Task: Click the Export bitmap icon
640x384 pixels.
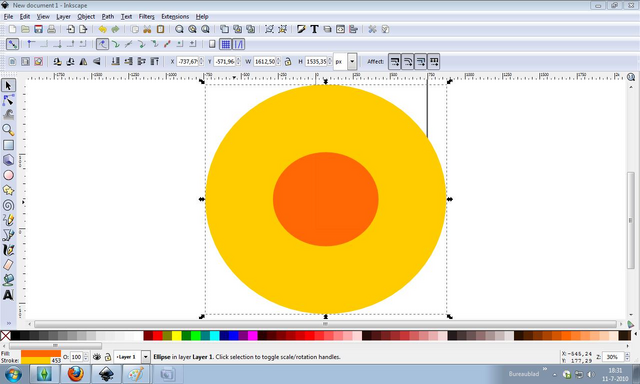Action: [x=83, y=29]
